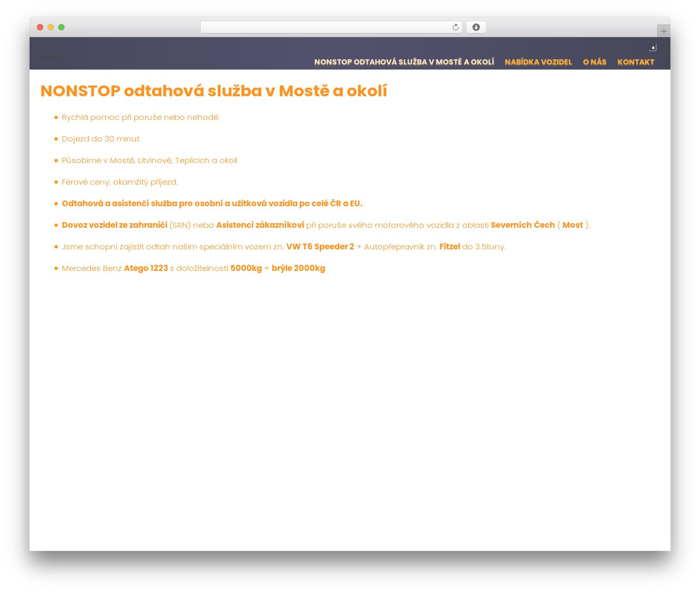Open the O nás menu item
This screenshot has height=593, width=700.
(x=594, y=62)
